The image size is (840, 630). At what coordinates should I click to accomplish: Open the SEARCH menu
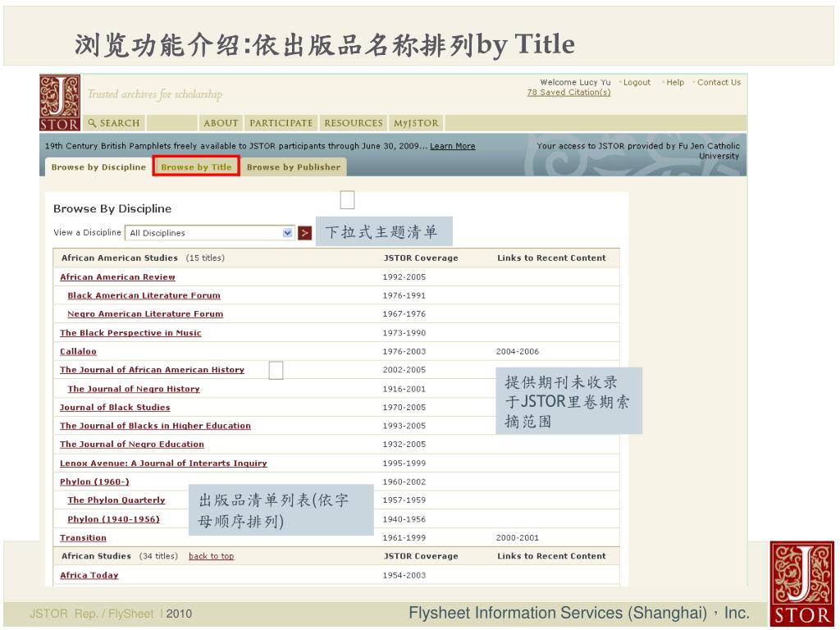(114, 123)
